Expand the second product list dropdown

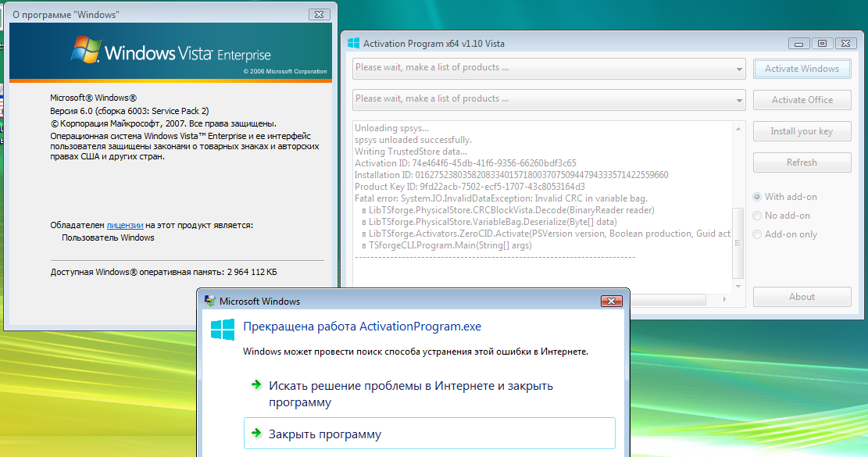(x=739, y=100)
